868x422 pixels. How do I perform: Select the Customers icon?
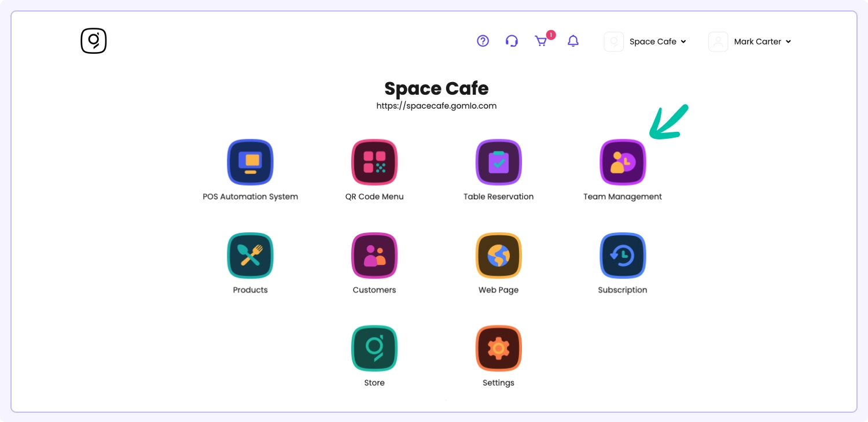coord(374,256)
